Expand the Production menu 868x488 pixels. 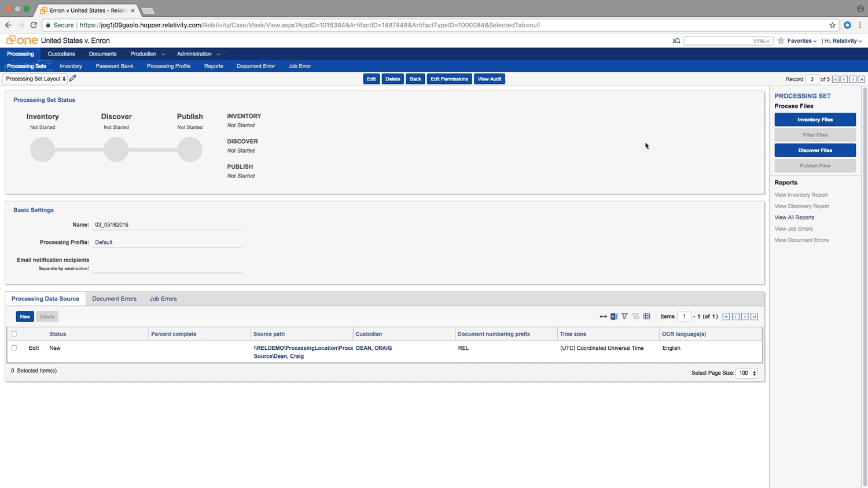[x=147, y=54]
